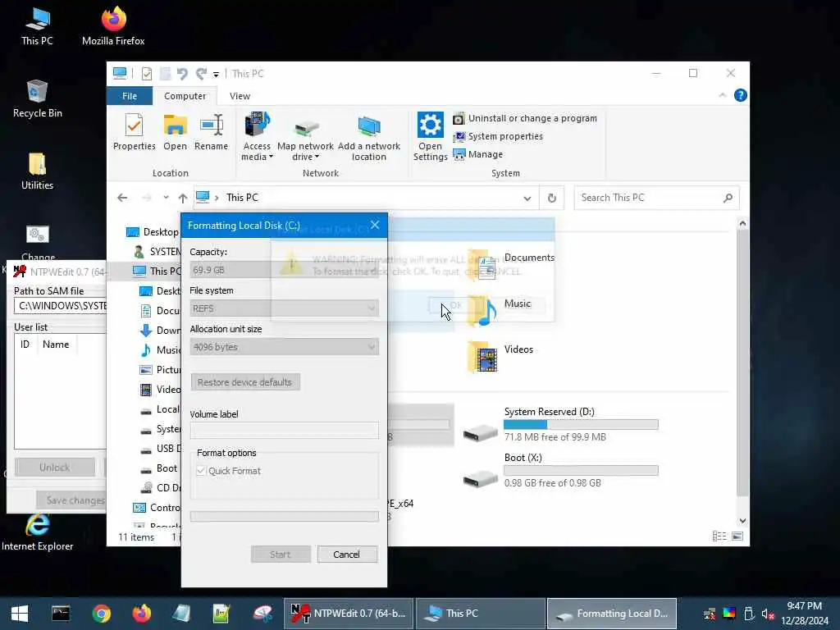
Task: Click the format progress bar
Action: pyautogui.click(x=284, y=517)
